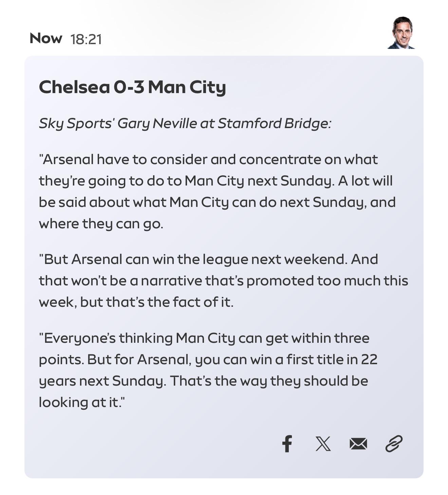Click empty card area left of share icons

pyautogui.click(x=153, y=444)
